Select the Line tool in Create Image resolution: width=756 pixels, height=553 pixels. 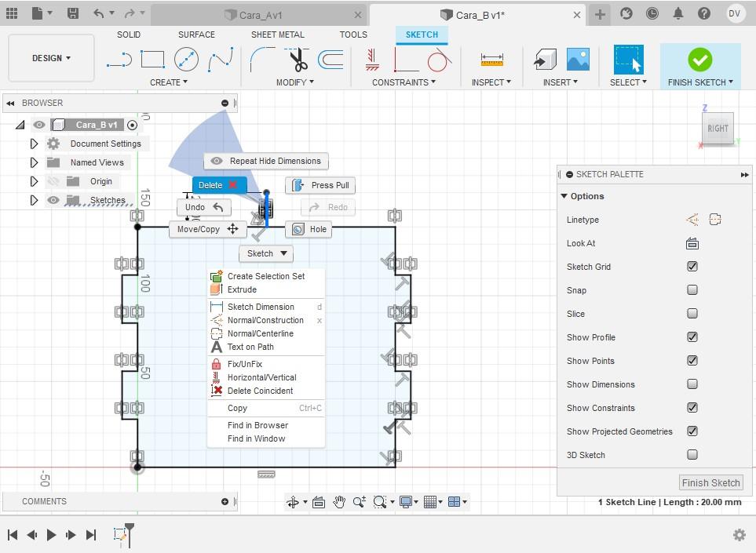point(119,60)
